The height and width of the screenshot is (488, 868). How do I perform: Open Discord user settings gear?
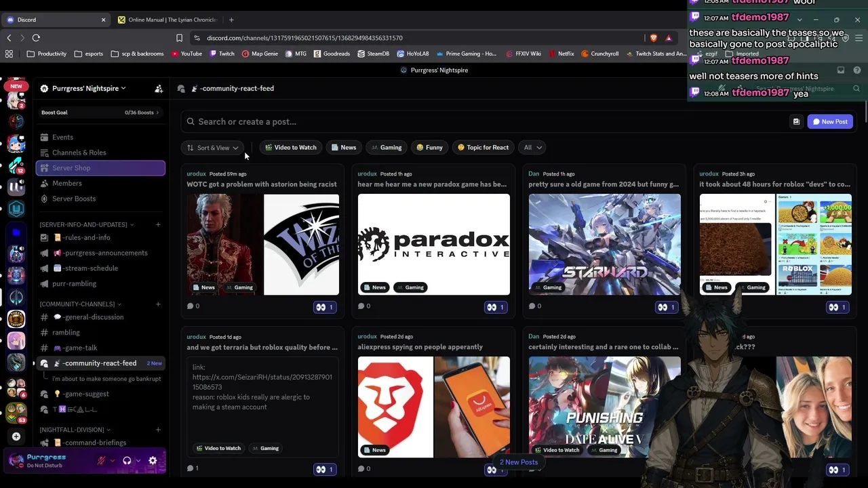pos(153,461)
